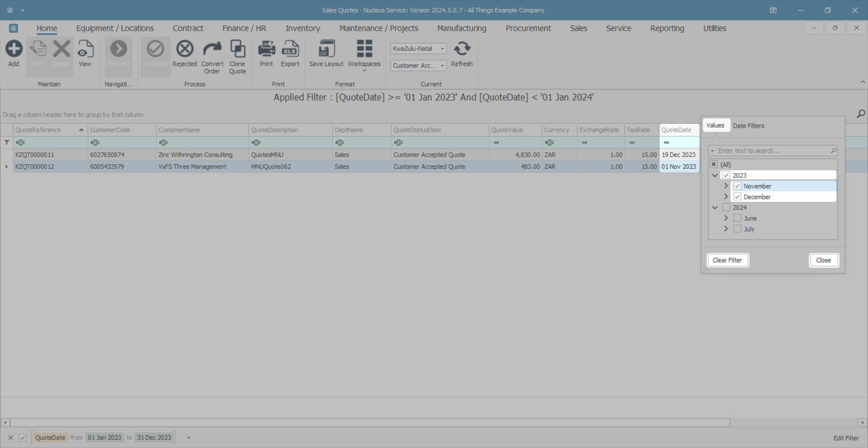This screenshot has height=448, width=868.
Task: Click the QuoteDescription filter condition icon
Action: 256,142
